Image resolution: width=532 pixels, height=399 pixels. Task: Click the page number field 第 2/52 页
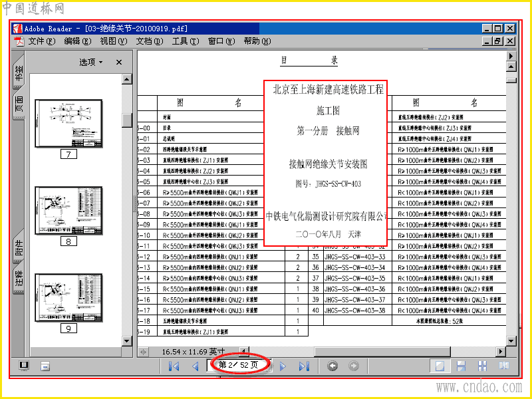(238, 365)
